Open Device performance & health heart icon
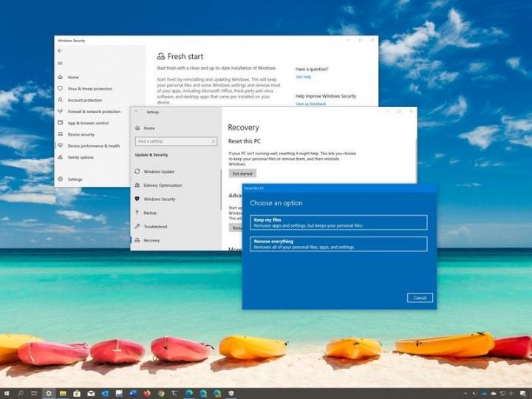Screen dimensions: 532x399 [61, 146]
